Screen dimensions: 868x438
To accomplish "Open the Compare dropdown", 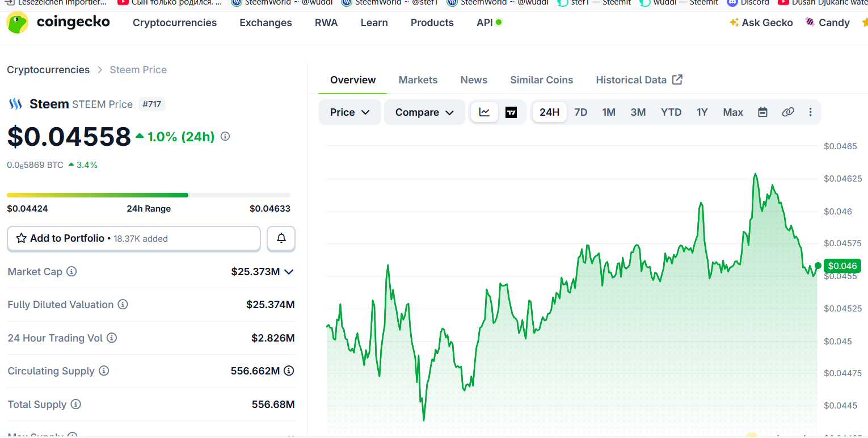I will [x=424, y=112].
